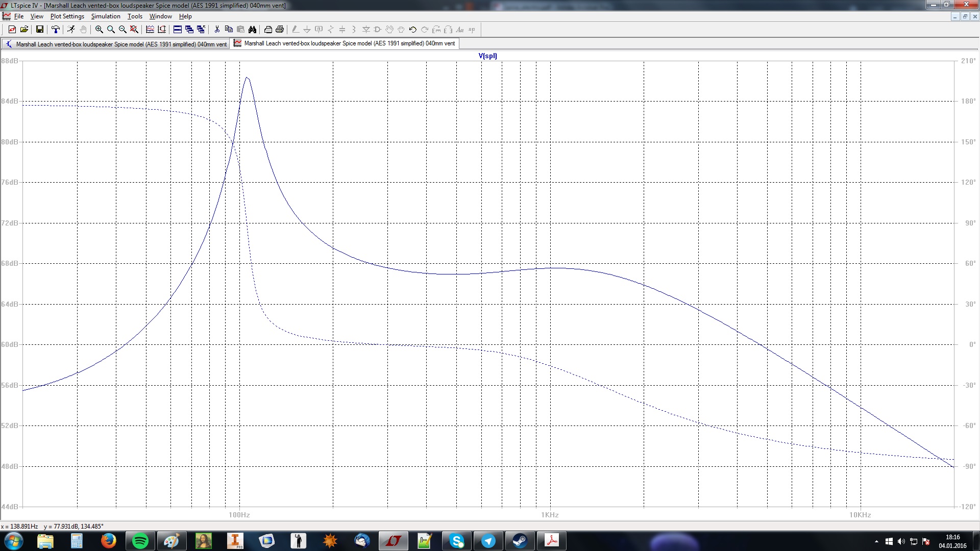
Task: Select the waveform plot tab
Action: 345,43
